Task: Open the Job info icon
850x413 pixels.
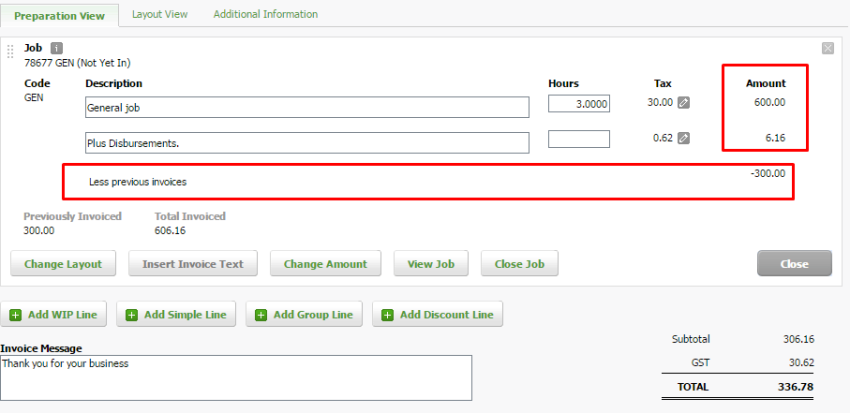Action: pos(57,48)
